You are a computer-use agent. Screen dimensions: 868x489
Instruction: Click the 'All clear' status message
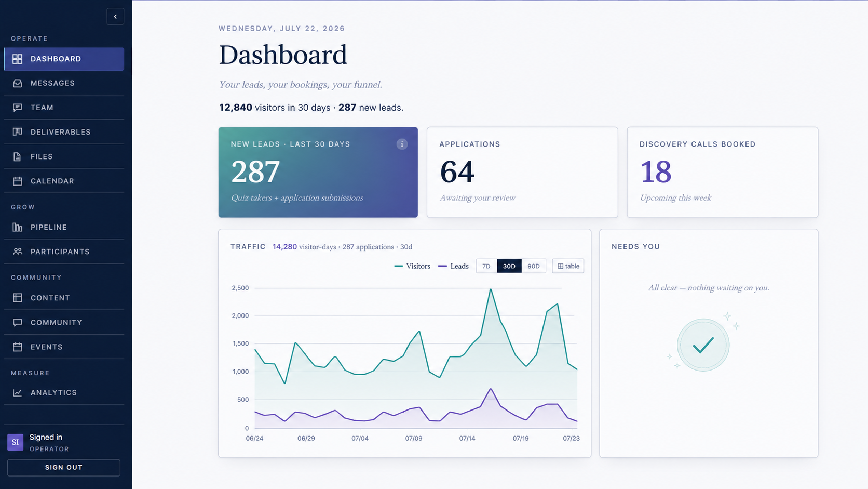(709, 288)
